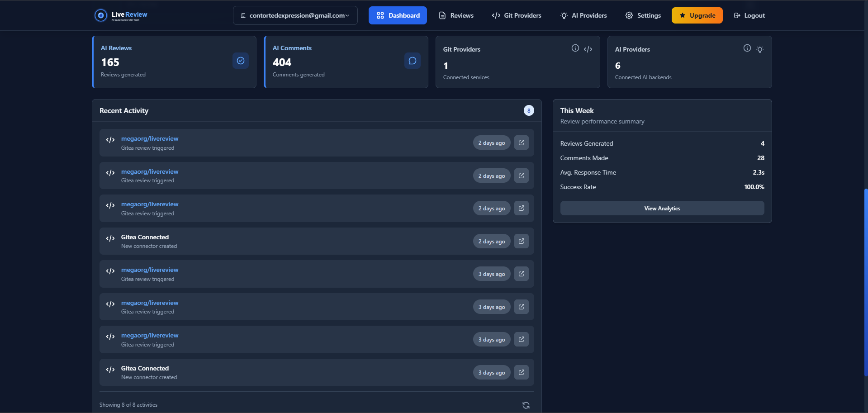Click the comment bubble icon on AI Comments card
The width and height of the screenshot is (868, 413).
point(412,60)
